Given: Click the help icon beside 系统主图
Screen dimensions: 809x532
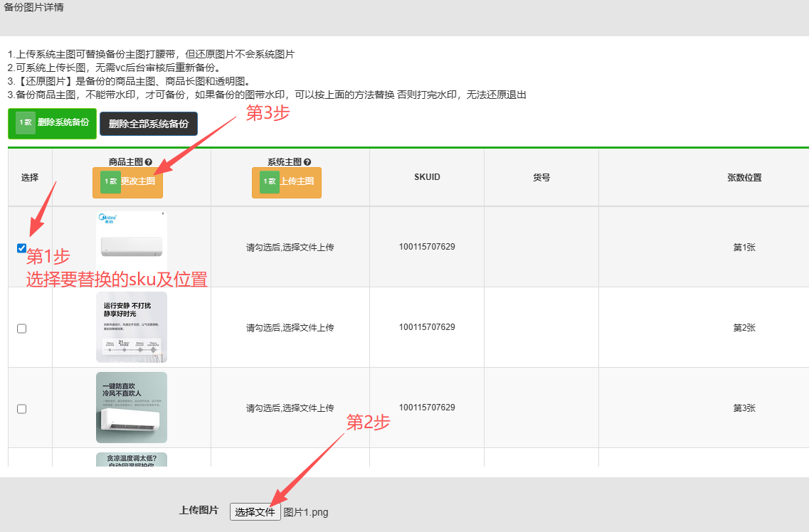Looking at the screenshot, I should (x=307, y=162).
